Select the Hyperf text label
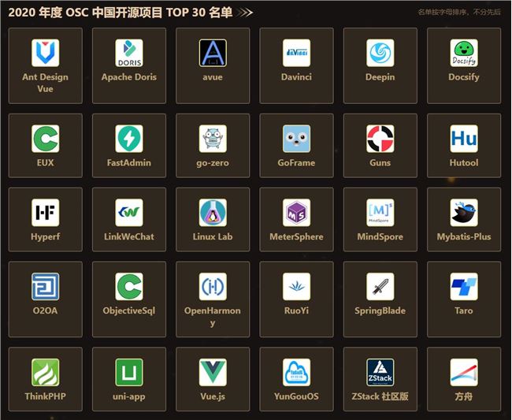 [46, 237]
